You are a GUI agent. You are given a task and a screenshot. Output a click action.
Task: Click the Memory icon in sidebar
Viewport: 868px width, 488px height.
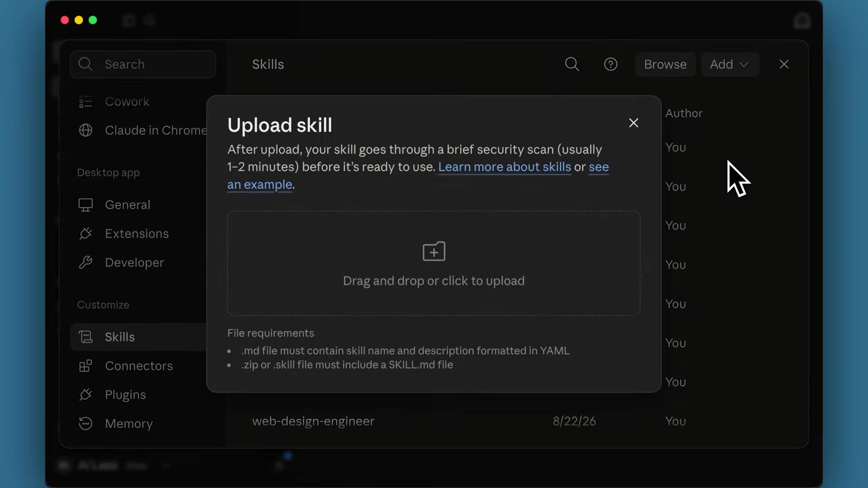coord(85,423)
